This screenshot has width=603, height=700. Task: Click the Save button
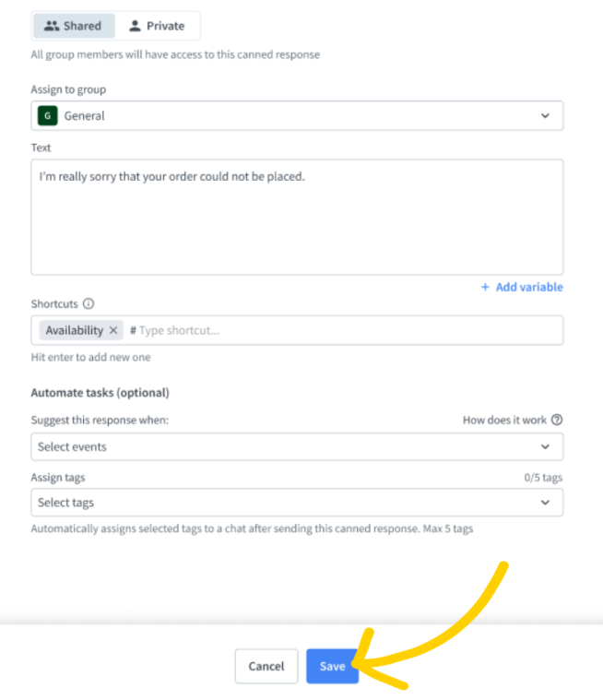pos(332,666)
